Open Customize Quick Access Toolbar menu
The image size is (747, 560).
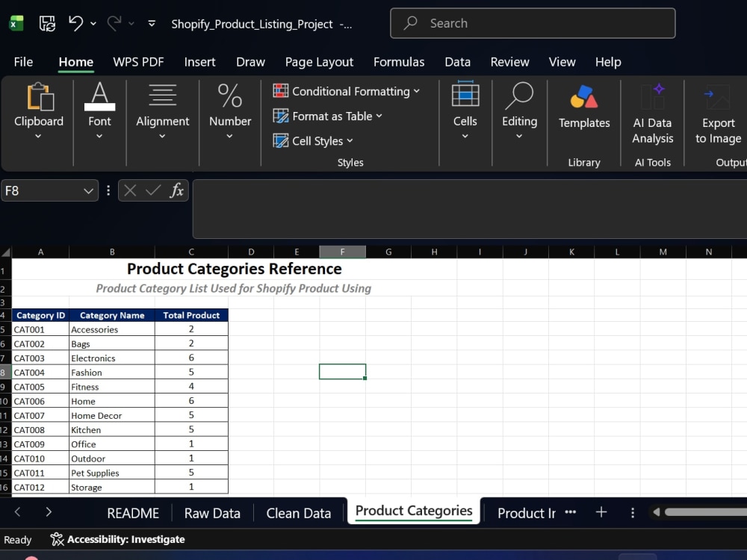click(152, 23)
